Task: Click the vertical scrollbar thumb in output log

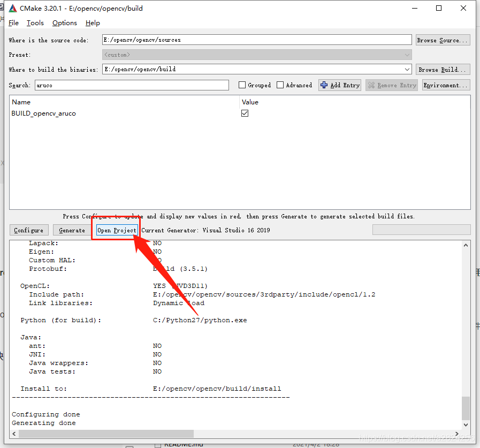Action: [x=466, y=408]
